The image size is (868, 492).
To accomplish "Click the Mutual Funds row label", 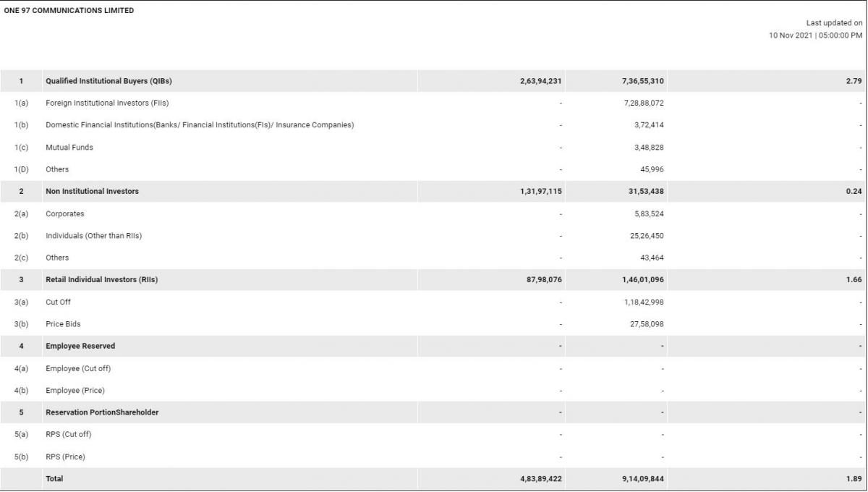I will 69,148.
